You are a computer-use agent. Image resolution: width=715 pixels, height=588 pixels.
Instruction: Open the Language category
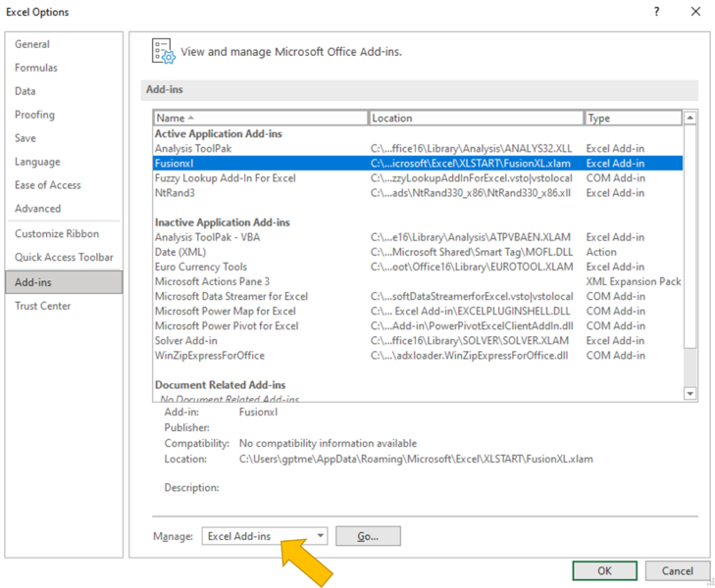point(37,162)
